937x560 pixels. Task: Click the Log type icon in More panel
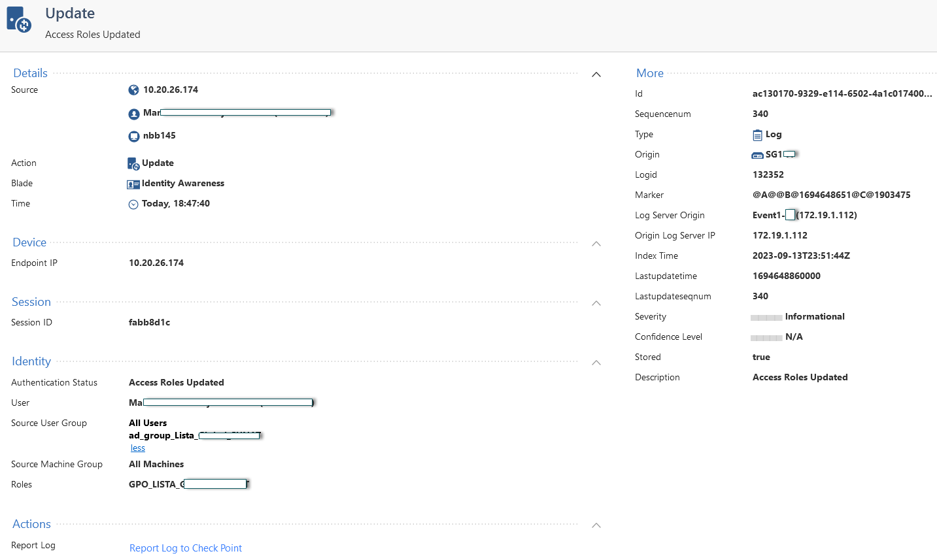tap(758, 134)
